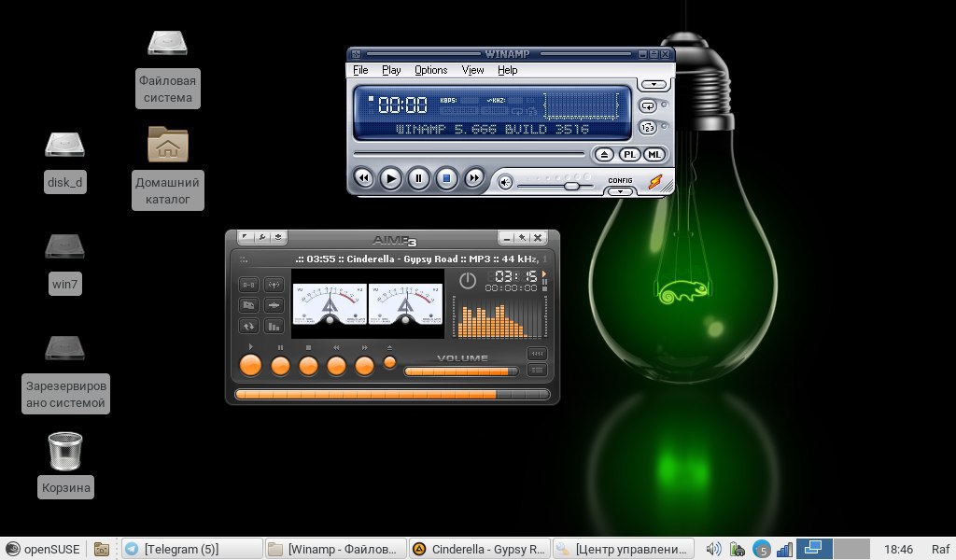Click AIMP3's spectrum analyzer visualization
Image resolution: width=956 pixels, height=560 pixels.
[x=499, y=316]
